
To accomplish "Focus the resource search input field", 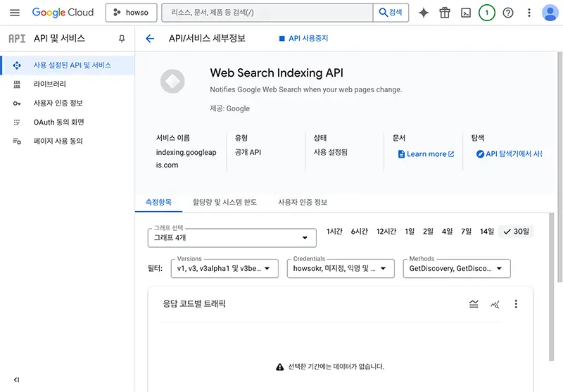I will (x=267, y=13).
